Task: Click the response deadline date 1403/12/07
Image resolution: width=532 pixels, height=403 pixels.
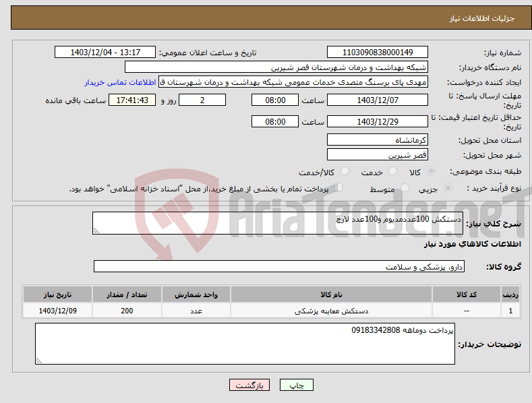Action: 378,100
